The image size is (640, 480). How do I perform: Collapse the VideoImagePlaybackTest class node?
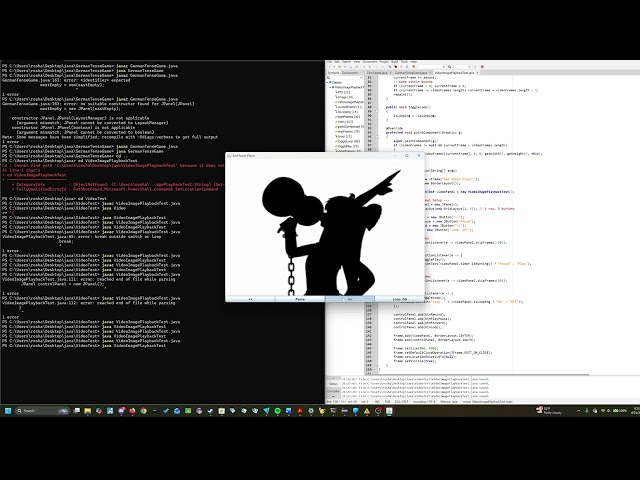(x=331, y=87)
